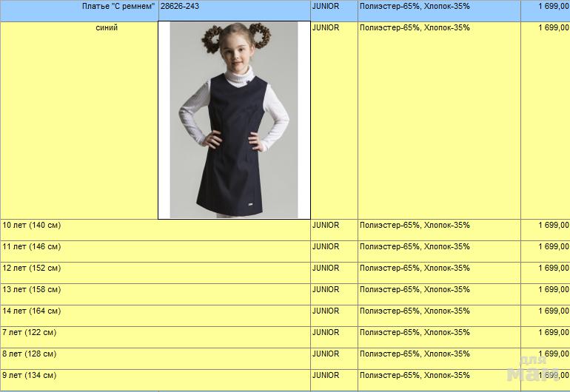
Task: Select the 8 лет (128 см) size row
Action: click(30, 354)
